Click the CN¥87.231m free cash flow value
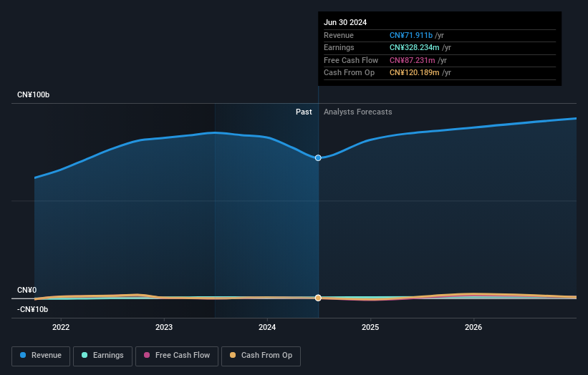Image resolution: width=588 pixels, height=375 pixels. (413, 60)
